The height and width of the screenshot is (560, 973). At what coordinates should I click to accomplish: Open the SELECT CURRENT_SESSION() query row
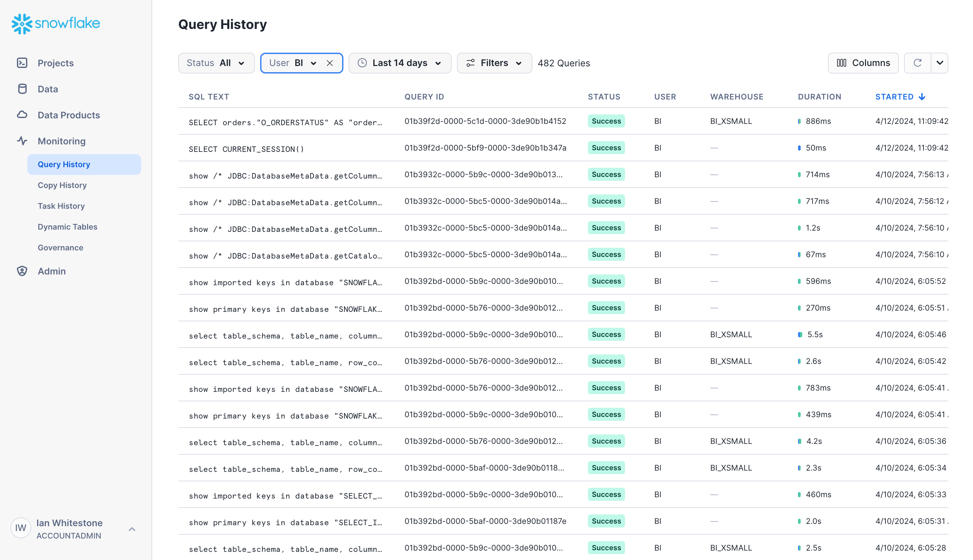click(x=246, y=149)
